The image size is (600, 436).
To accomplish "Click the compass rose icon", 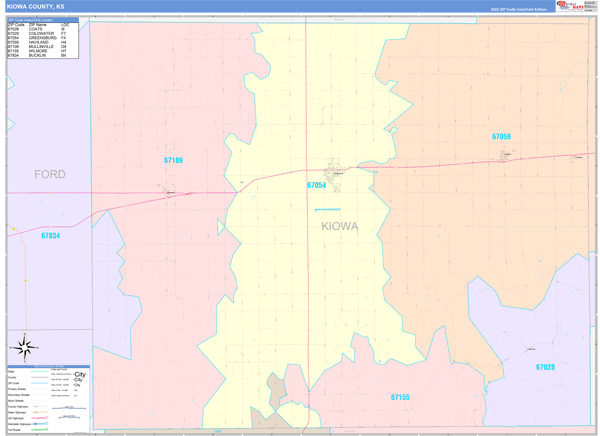I will (x=24, y=348).
